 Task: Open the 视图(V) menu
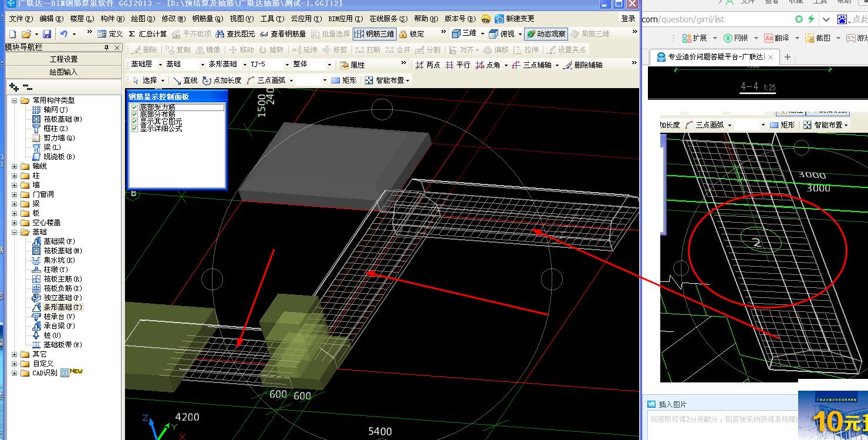coord(242,19)
